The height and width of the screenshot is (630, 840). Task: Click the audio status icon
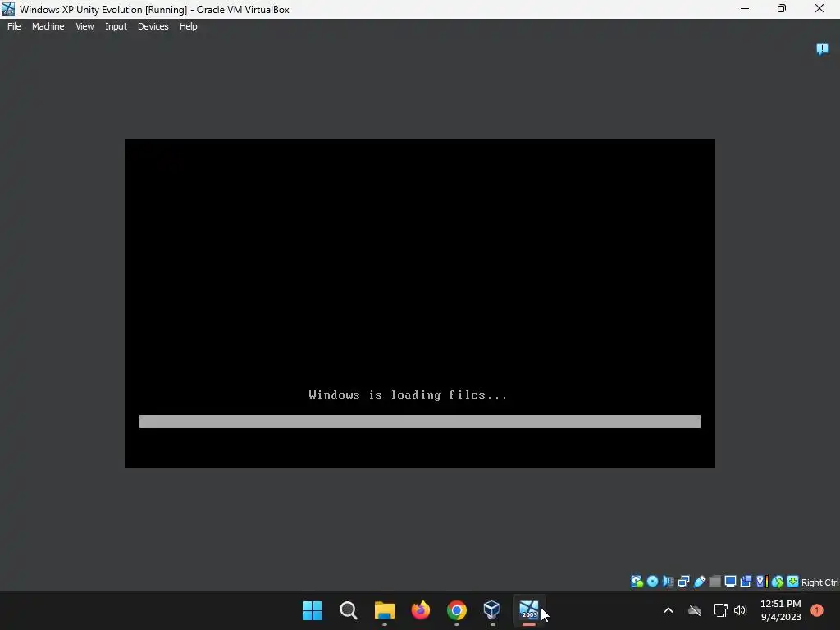tap(668, 582)
